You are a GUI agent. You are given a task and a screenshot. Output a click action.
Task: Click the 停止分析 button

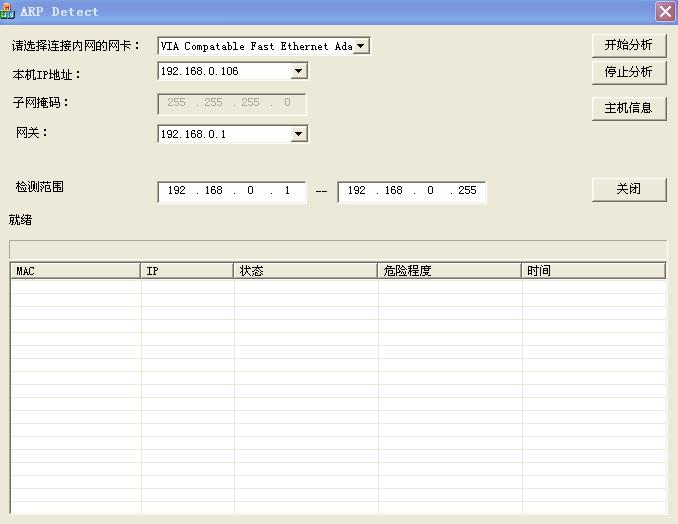628,72
